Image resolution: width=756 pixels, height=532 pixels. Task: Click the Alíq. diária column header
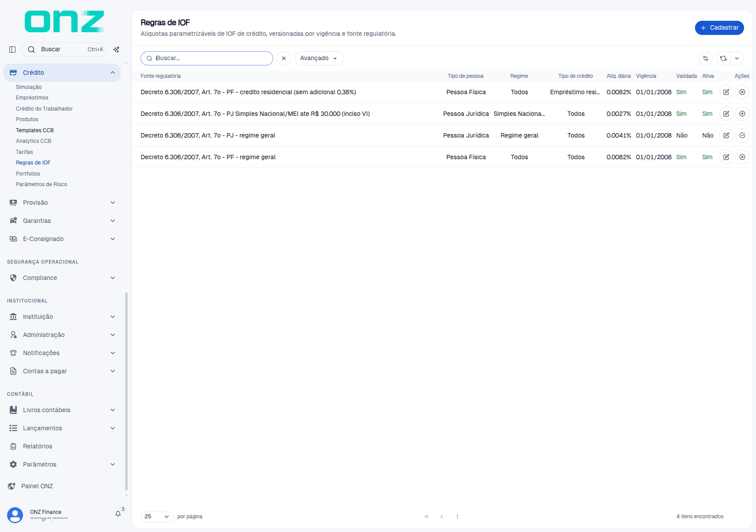619,76
